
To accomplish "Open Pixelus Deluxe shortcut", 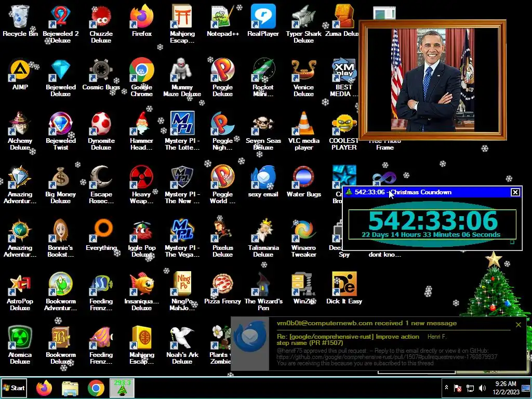I will click(x=222, y=237).
